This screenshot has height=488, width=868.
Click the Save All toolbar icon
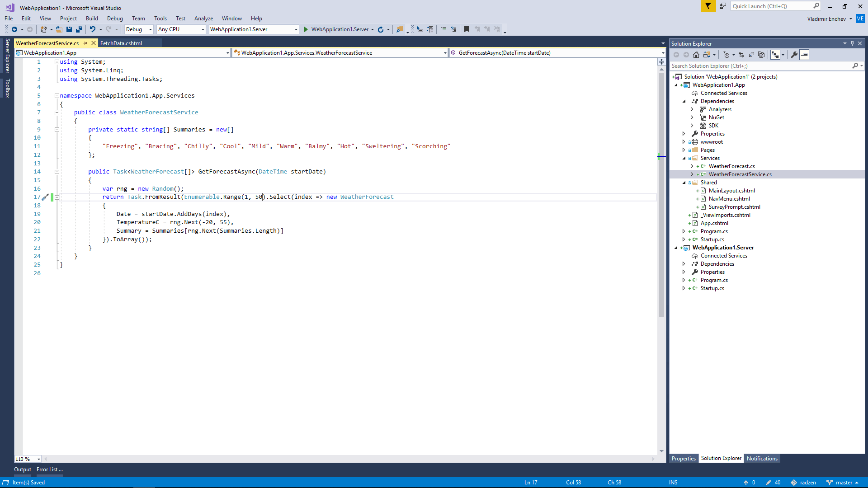click(x=79, y=29)
